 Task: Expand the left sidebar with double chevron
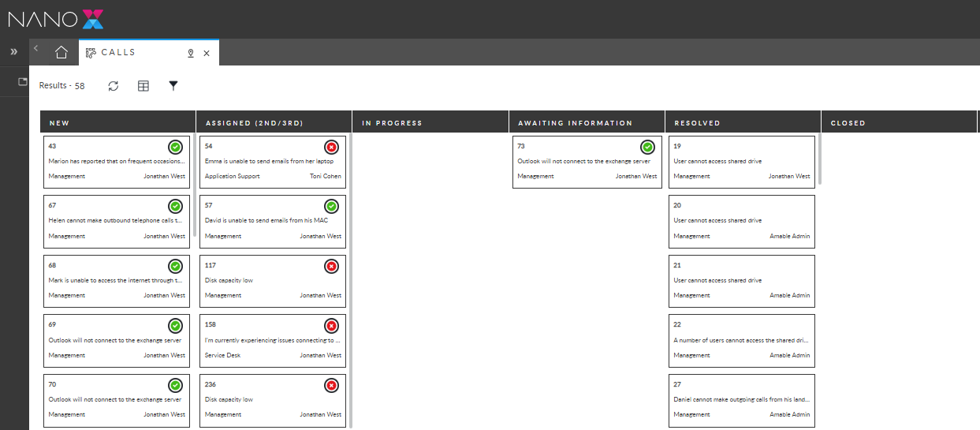[13, 52]
